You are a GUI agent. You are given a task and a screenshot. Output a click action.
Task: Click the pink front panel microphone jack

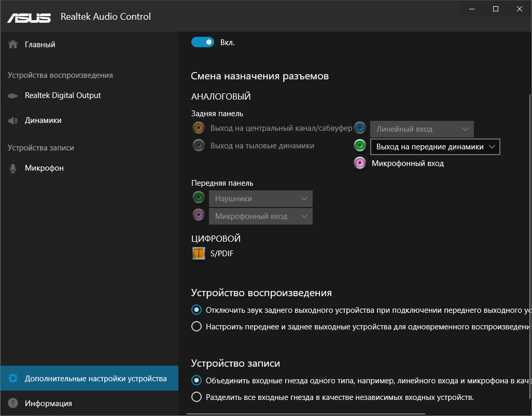198,215
